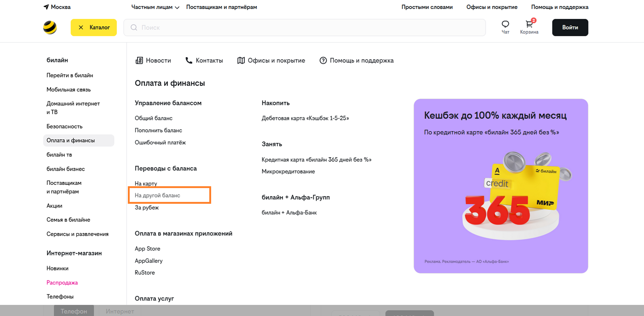Select the Интернет tab behind the menu
The image size is (644, 316).
click(x=120, y=311)
